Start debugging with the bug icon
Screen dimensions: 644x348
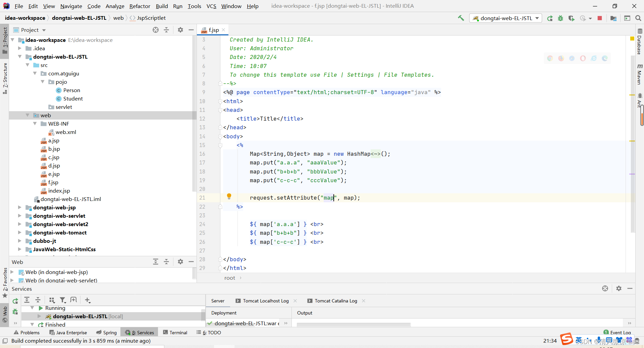[x=560, y=18]
